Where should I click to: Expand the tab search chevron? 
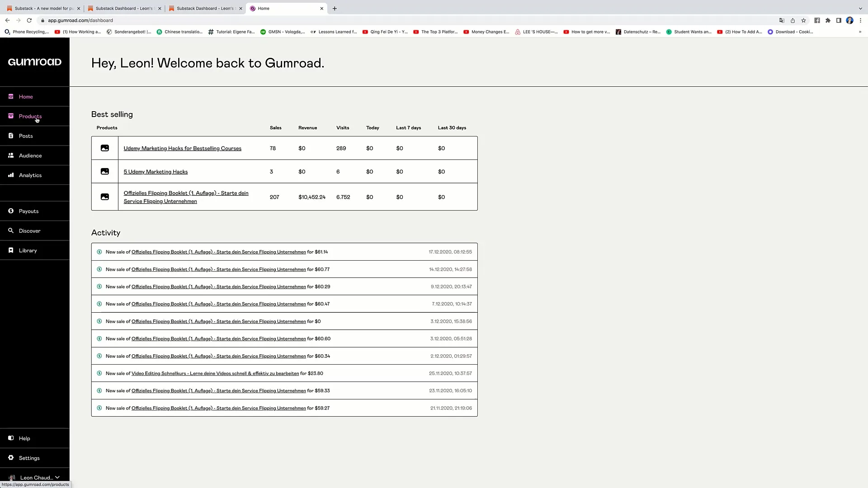860,8
